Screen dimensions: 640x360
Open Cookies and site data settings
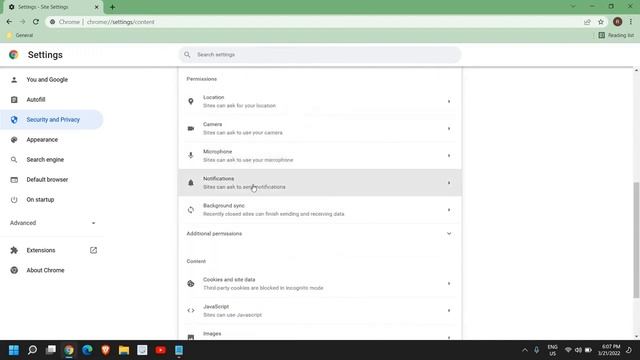pos(320,283)
